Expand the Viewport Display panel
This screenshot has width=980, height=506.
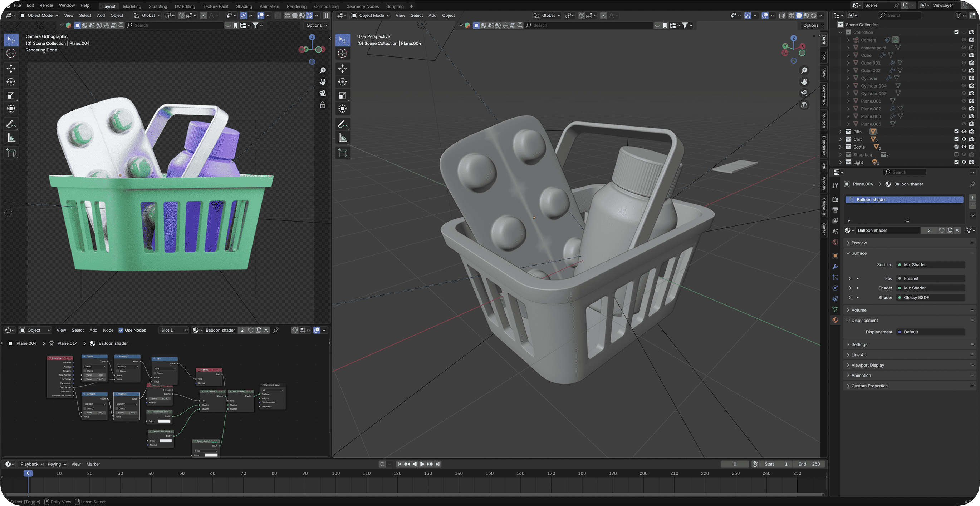867,365
